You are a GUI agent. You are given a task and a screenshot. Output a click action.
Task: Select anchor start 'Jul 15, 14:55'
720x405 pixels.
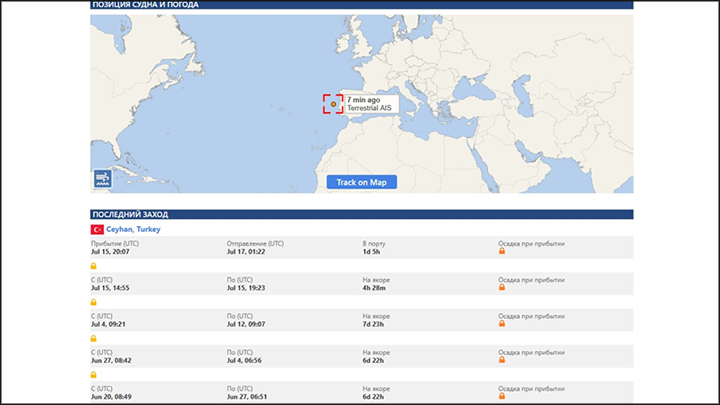pyautogui.click(x=110, y=288)
